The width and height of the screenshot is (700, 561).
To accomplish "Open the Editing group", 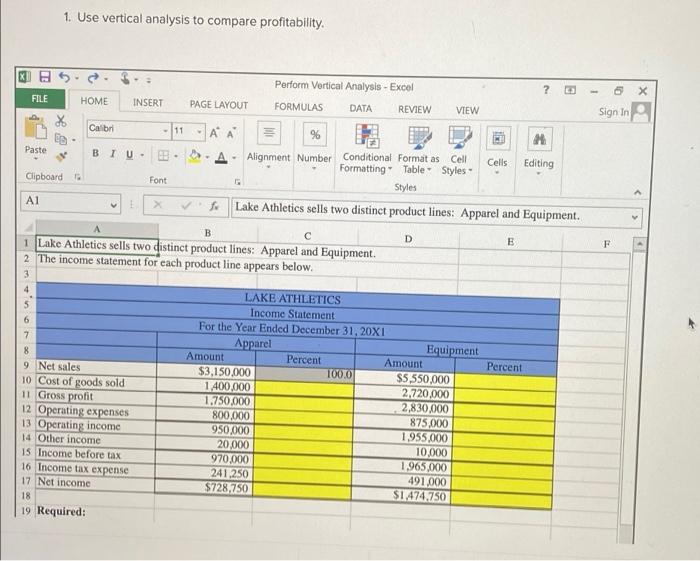I will point(539,152).
